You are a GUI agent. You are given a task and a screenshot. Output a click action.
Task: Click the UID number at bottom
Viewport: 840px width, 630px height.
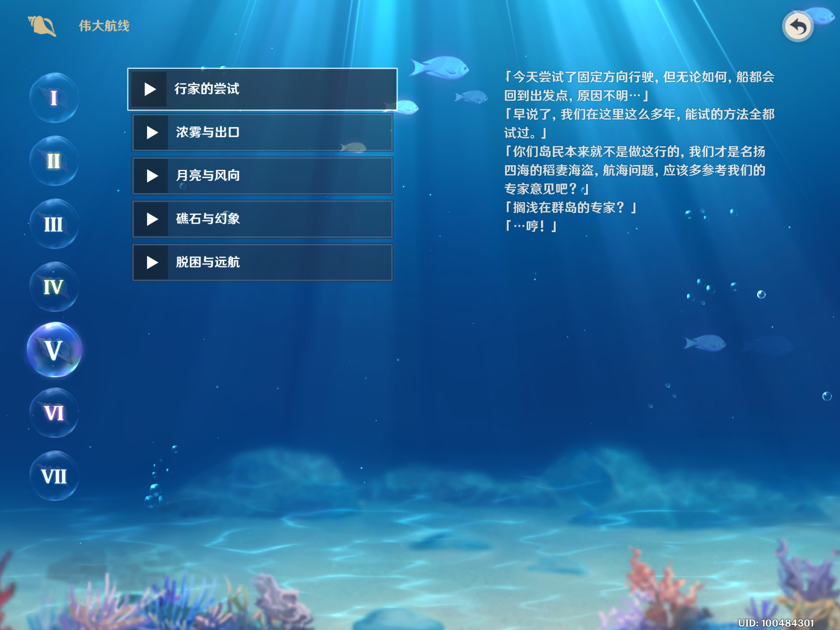[x=775, y=623]
